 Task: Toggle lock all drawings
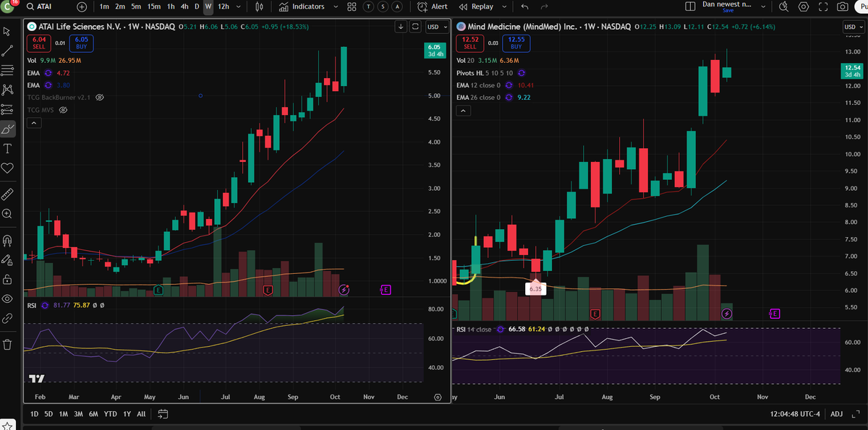(x=7, y=279)
